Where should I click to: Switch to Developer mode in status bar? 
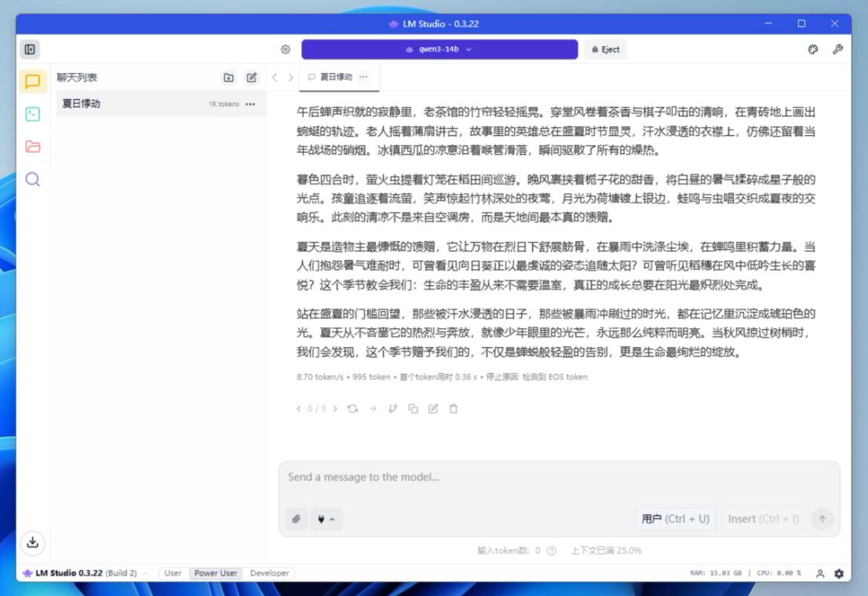pos(269,573)
